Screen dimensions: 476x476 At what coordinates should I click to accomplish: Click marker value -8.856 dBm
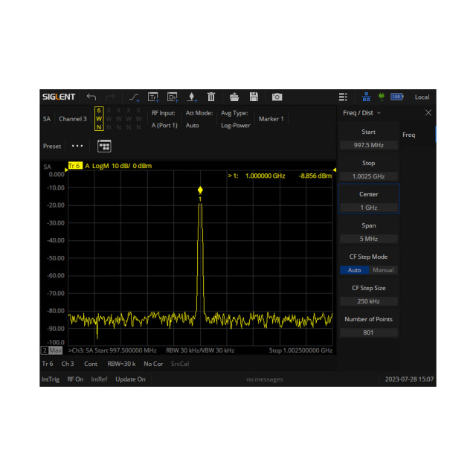click(315, 176)
